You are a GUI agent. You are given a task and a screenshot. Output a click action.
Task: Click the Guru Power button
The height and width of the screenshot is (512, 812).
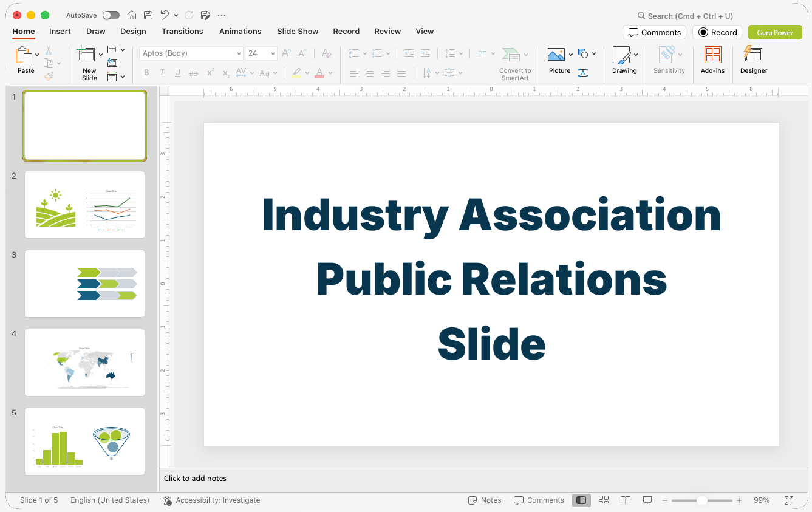click(x=775, y=32)
